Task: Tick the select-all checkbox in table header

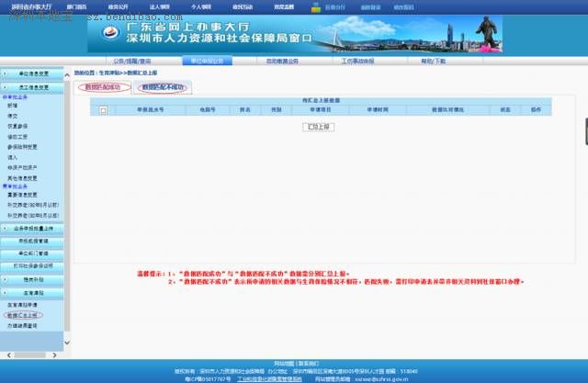Action: pyautogui.click(x=103, y=109)
